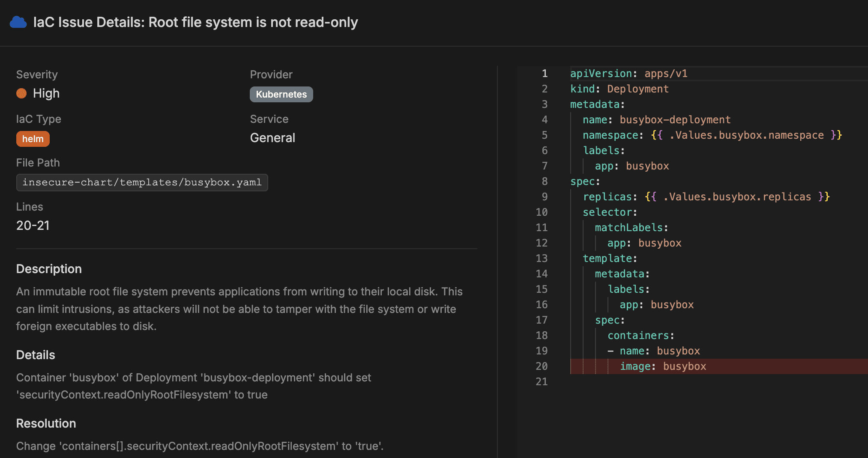The image size is (868, 458).
Task: Click the kind: Deployment line
Action: coord(619,89)
